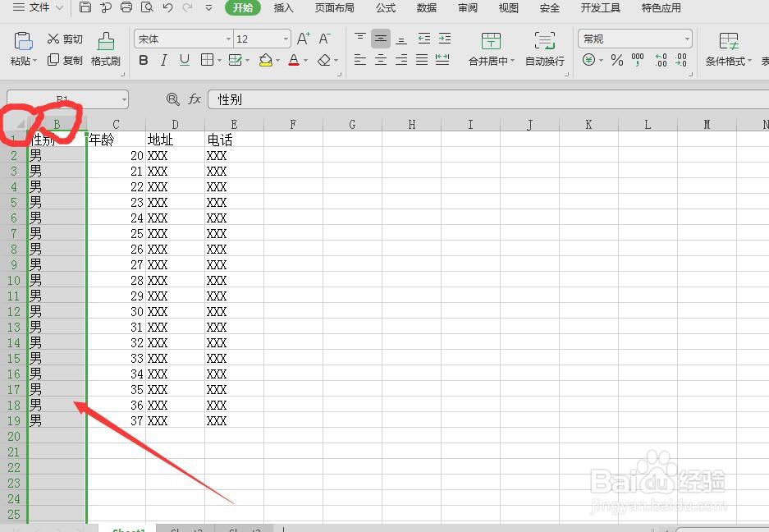
Task: Click the decrease indent icon
Action: [x=424, y=39]
